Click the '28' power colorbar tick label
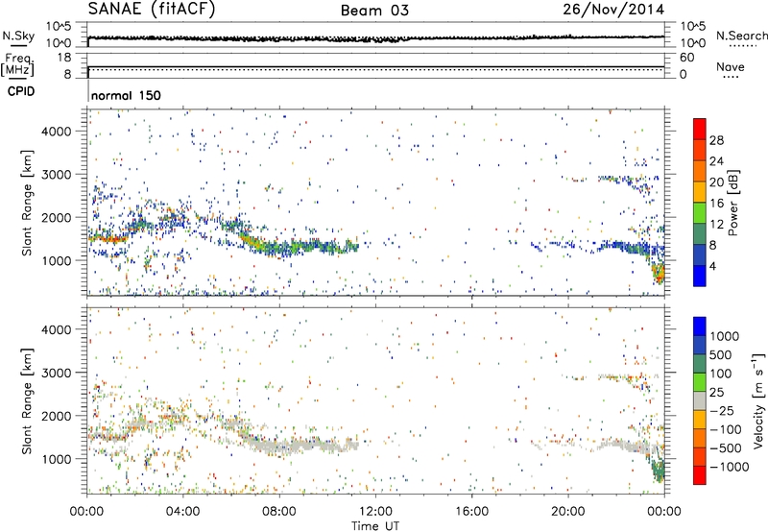 716,140
